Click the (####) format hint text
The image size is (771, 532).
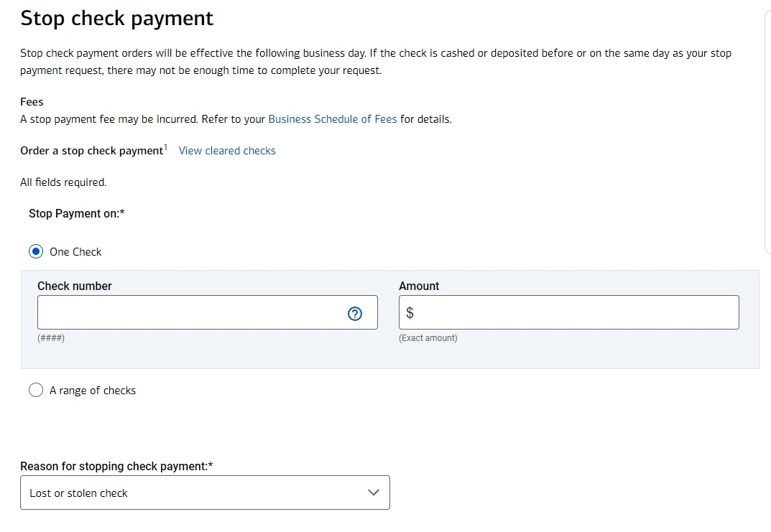(51, 338)
